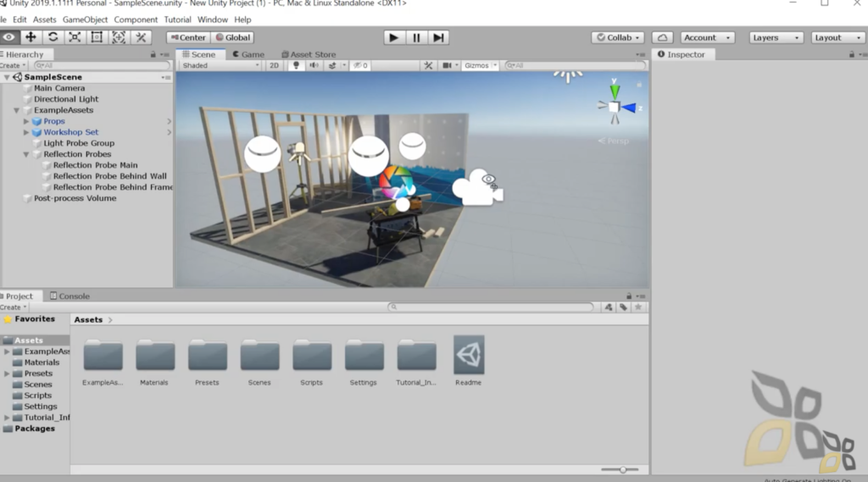Open Layout dropdown
This screenshot has height=482, width=868.
point(837,37)
